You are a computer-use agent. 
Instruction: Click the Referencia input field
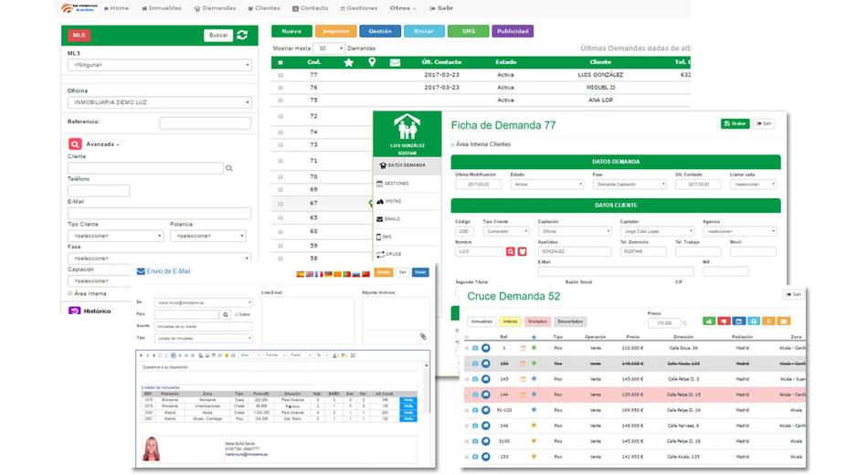205,123
